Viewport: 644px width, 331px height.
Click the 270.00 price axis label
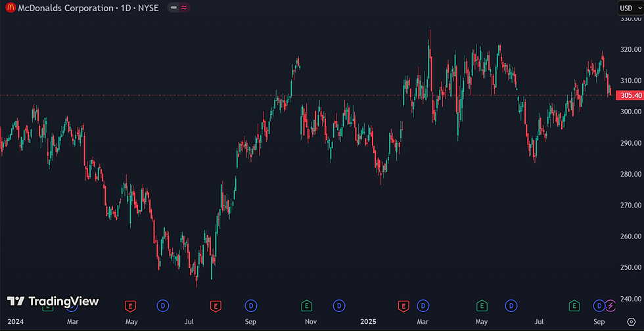(x=630, y=205)
